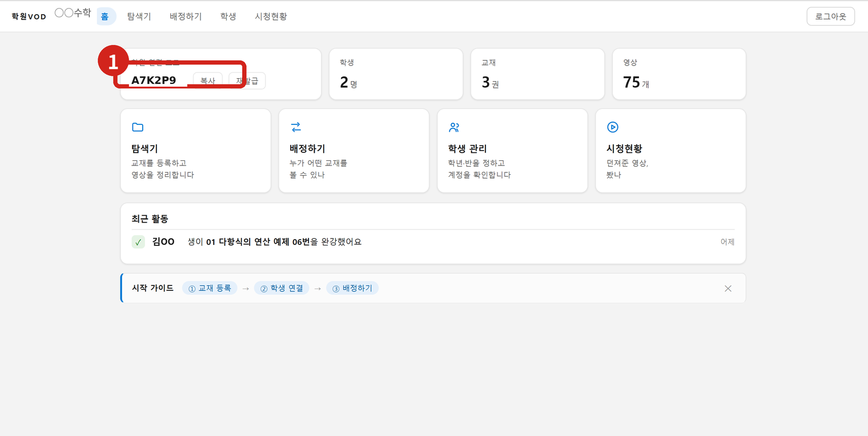Open the 배정하기 card title
Image resolution: width=868 pixels, height=436 pixels.
307,148
